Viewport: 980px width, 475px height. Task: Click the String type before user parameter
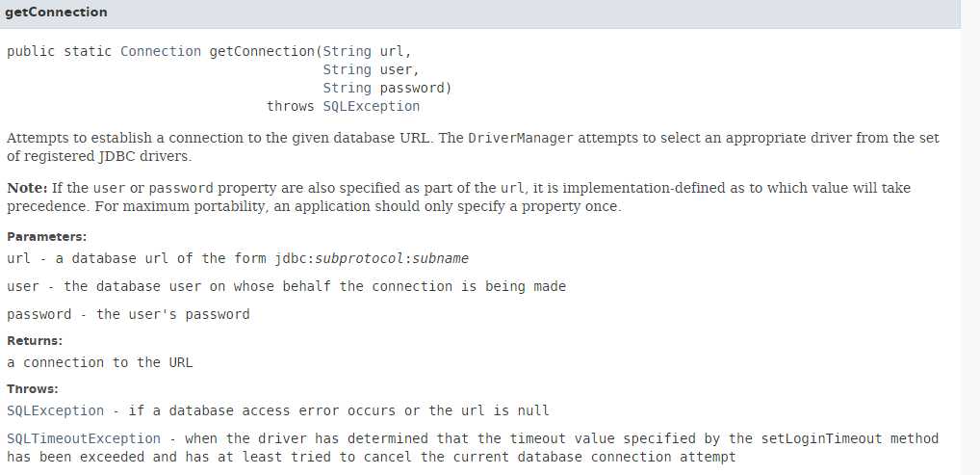347,69
